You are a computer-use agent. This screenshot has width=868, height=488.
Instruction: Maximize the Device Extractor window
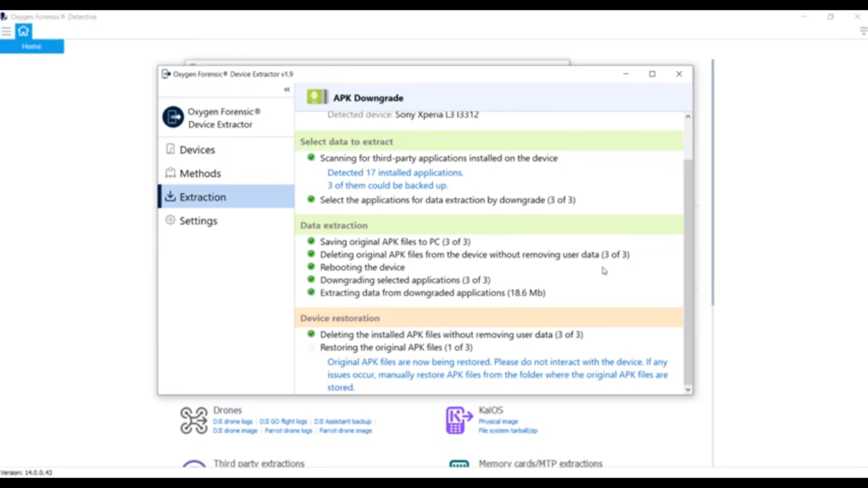(652, 74)
